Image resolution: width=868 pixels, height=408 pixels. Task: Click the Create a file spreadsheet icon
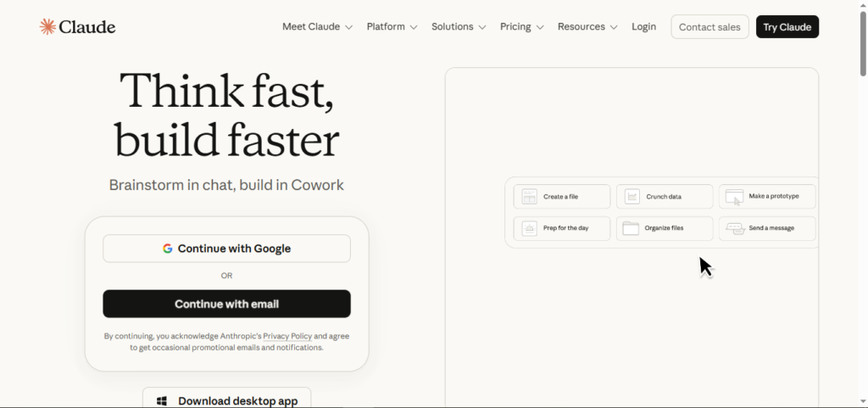(x=530, y=197)
